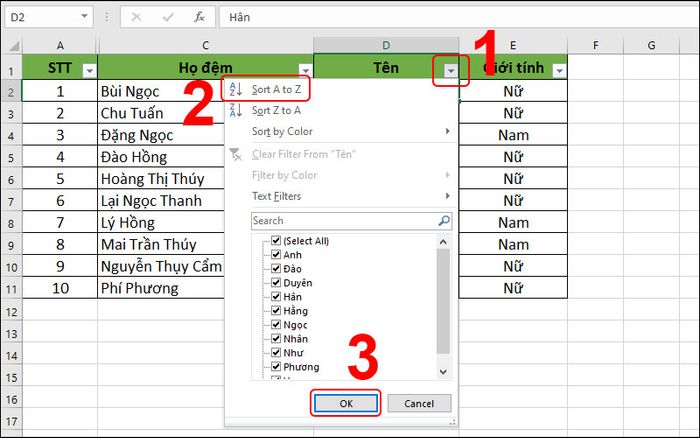Select column F header

(596, 46)
